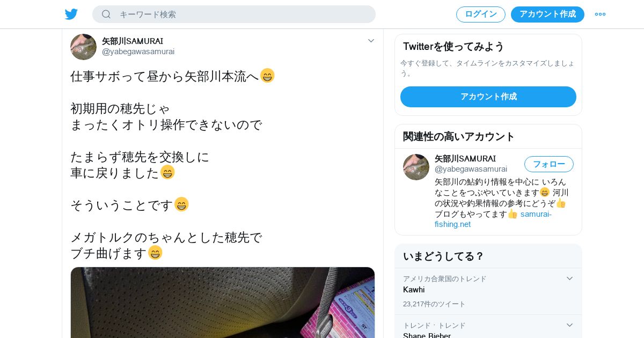Image resolution: width=644 pixels, height=338 pixels.
Task: Click the Twitter bird logo
Action: pos(71,14)
